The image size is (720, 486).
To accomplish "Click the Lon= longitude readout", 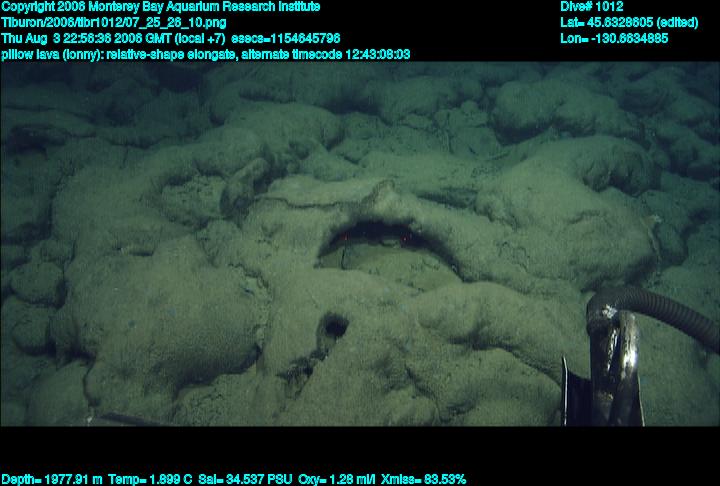I will pos(614,38).
